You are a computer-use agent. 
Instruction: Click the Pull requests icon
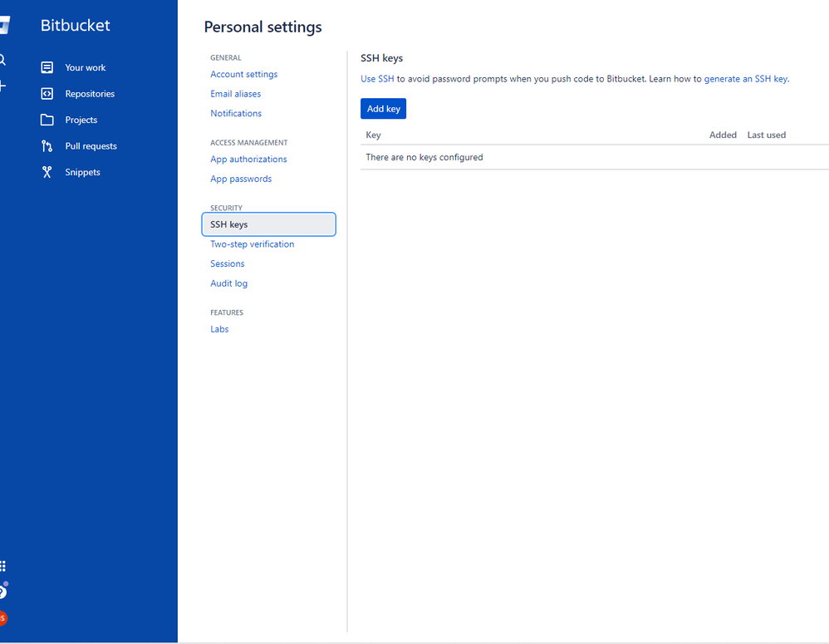pyautogui.click(x=47, y=146)
